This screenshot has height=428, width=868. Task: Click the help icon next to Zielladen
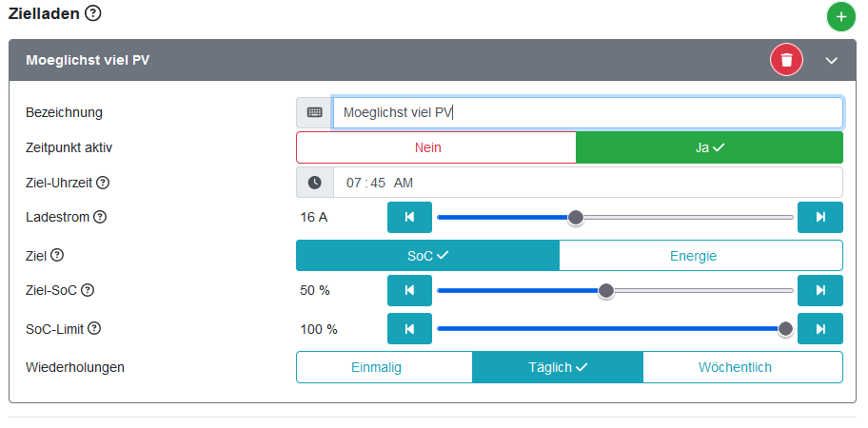tap(92, 13)
